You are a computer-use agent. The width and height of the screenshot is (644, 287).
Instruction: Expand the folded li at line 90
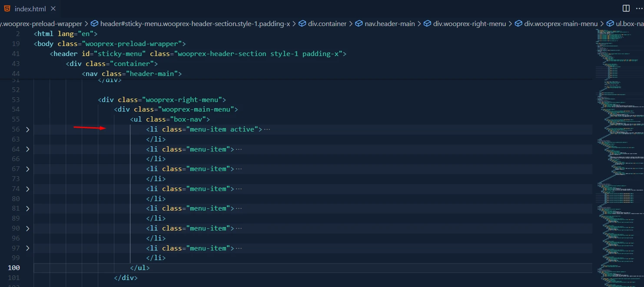[x=27, y=228]
